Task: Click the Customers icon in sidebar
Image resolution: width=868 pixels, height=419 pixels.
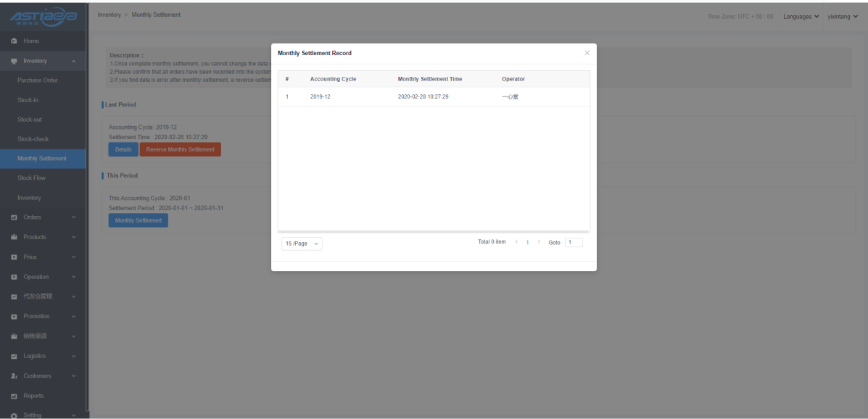Action: 14,376
